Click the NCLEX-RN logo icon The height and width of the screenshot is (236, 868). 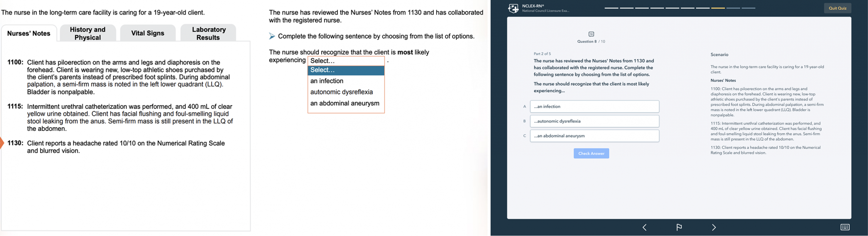click(x=513, y=8)
